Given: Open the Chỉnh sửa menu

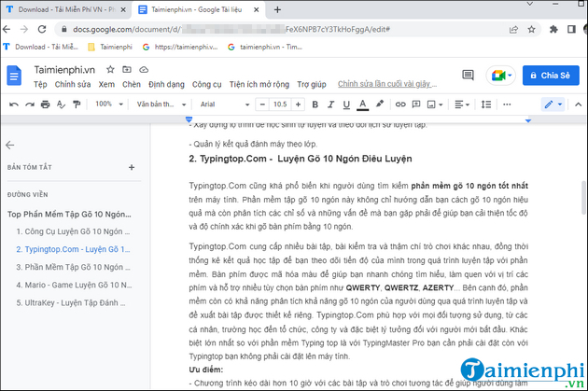Looking at the screenshot, I should [73, 84].
